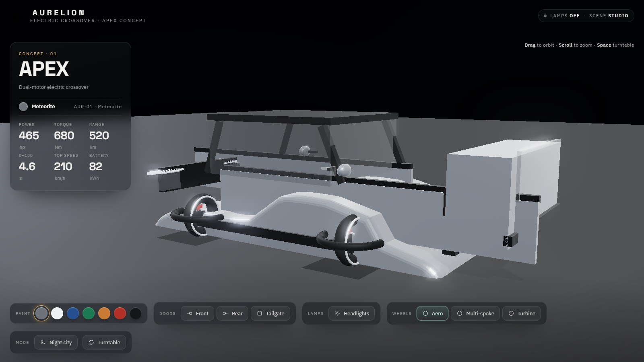Enable Night city mode
644x362 pixels.
point(56,342)
